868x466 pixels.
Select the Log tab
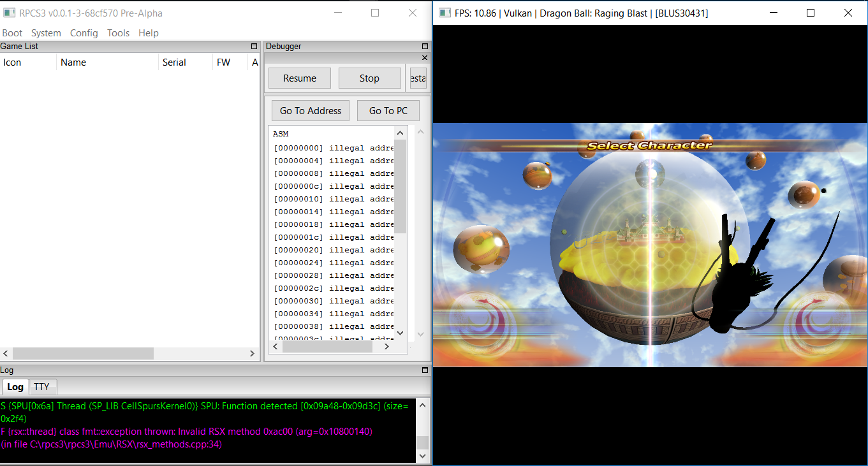(x=15, y=386)
